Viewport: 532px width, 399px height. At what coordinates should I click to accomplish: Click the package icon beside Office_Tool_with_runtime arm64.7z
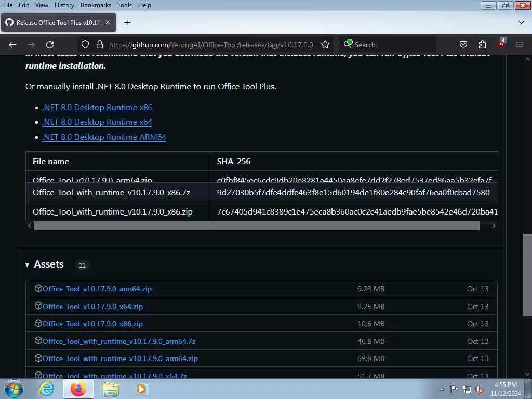pyautogui.click(x=38, y=340)
